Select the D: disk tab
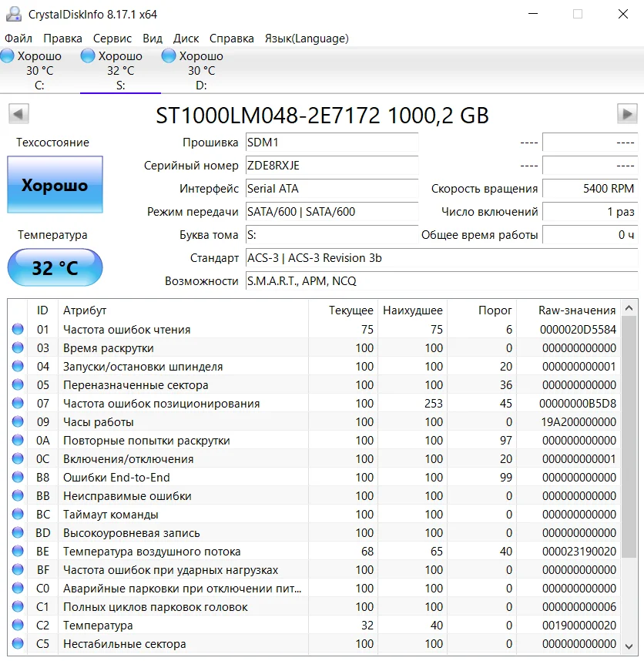This screenshot has width=644, height=661. (x=200, y=71)
